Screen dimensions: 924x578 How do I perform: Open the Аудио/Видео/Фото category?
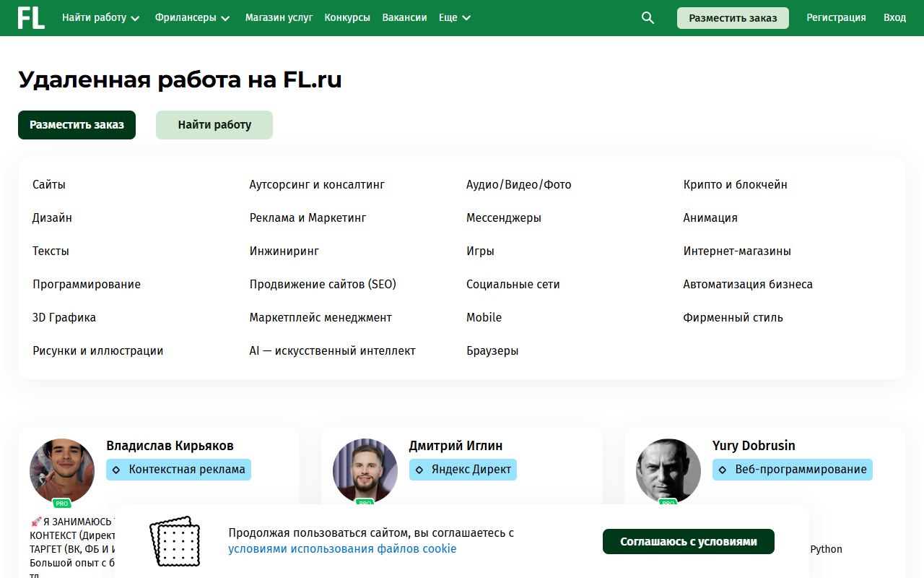click(x=519, y=185)
